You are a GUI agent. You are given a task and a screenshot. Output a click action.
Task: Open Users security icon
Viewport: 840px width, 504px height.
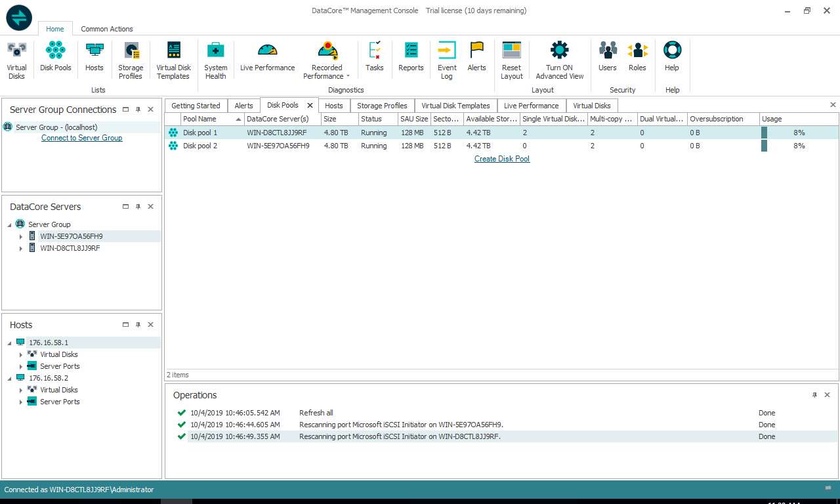(608, 57)
